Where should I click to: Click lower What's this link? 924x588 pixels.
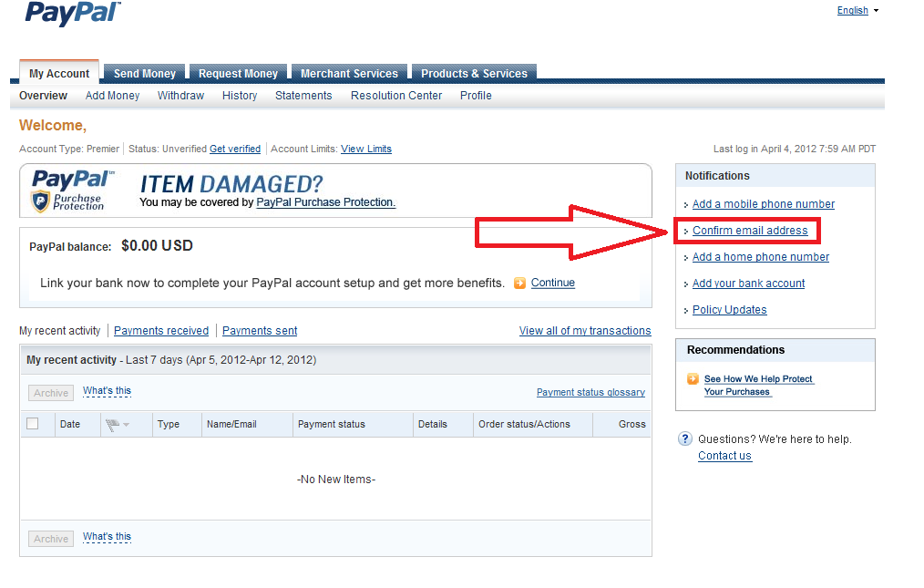[x=107, y=536]
